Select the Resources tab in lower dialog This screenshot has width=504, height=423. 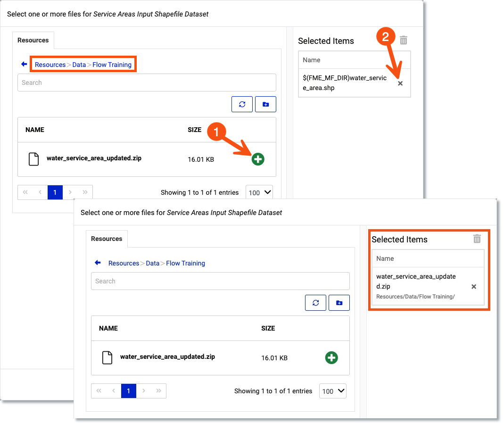pyautogui.click(x=107, y=239)
